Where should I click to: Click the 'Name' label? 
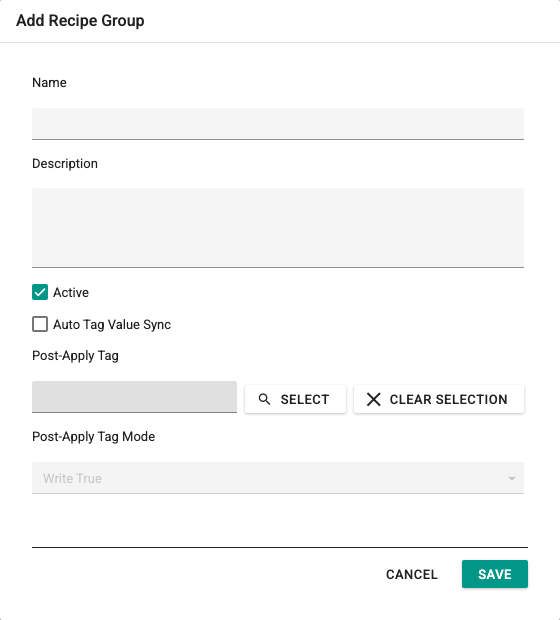(49, 83)
